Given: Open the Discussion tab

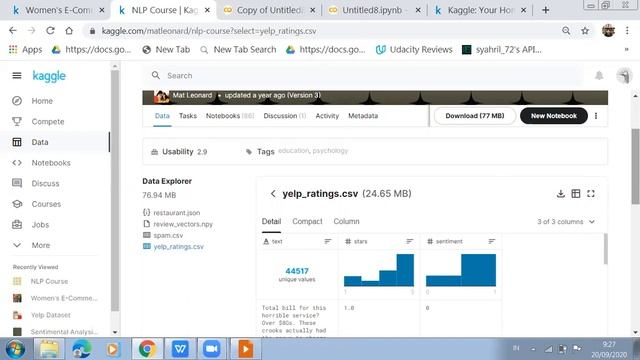Looking at the screenshot, I should 284,116.
